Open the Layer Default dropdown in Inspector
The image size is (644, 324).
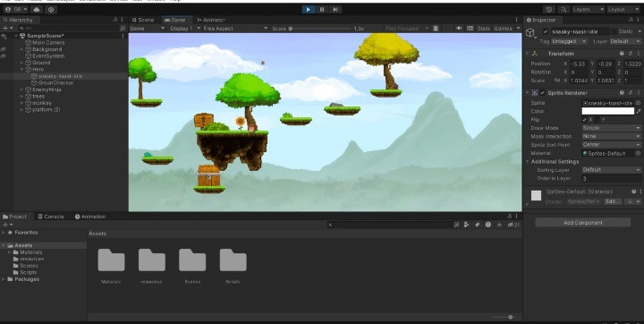(x=624, y=41)
